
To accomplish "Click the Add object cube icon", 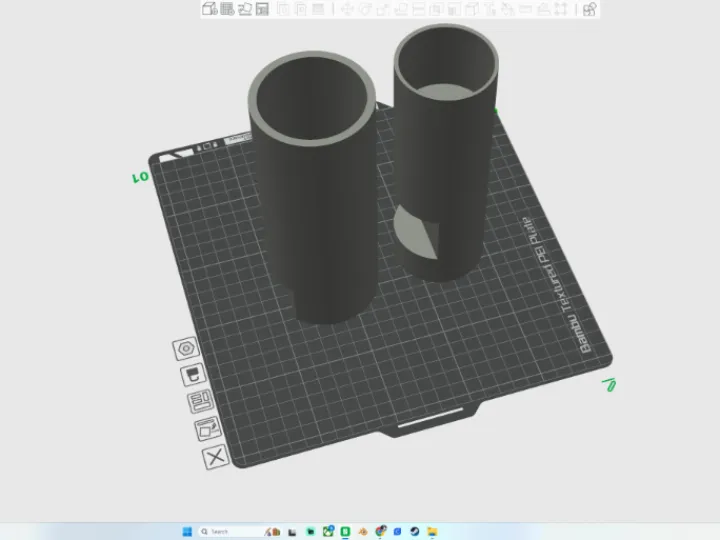I will (209, 9).
